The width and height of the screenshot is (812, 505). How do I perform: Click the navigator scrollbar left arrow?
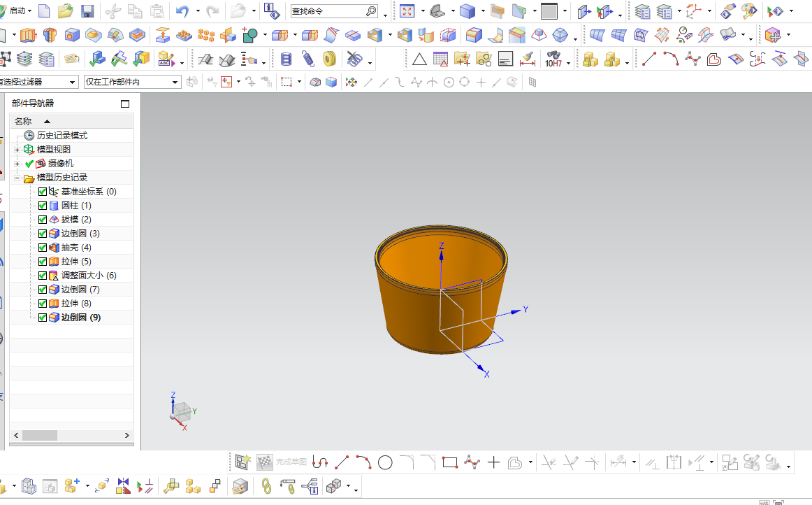[x=16, y=436]
